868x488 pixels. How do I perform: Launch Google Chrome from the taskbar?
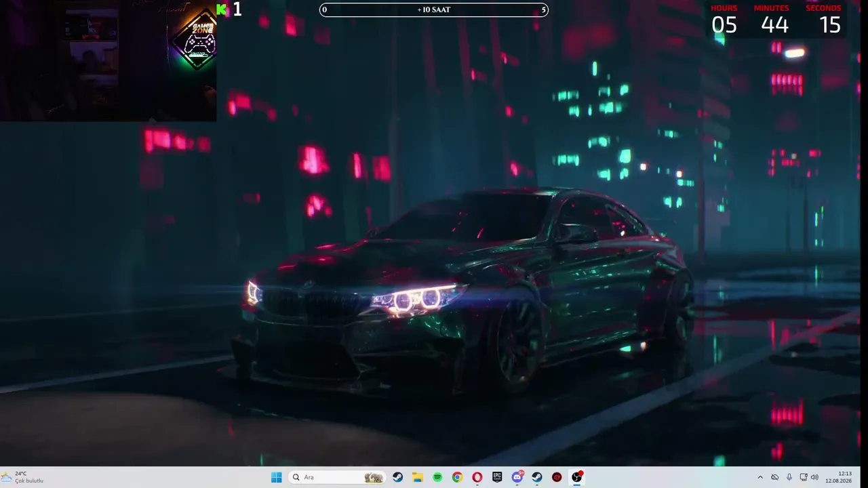pos(458,477)
